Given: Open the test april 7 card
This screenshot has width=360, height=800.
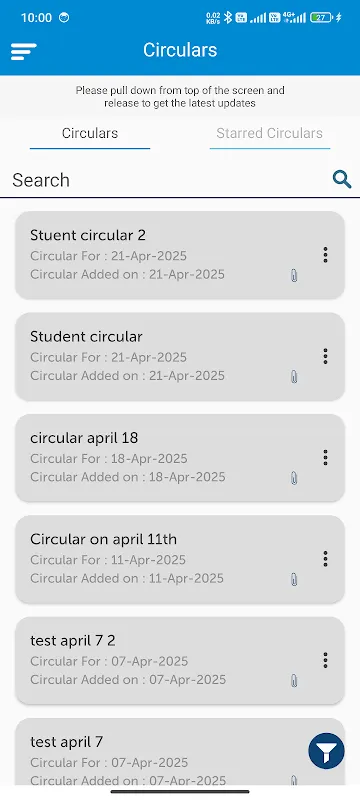Looking at the screenshot, I should pos(180,753).
